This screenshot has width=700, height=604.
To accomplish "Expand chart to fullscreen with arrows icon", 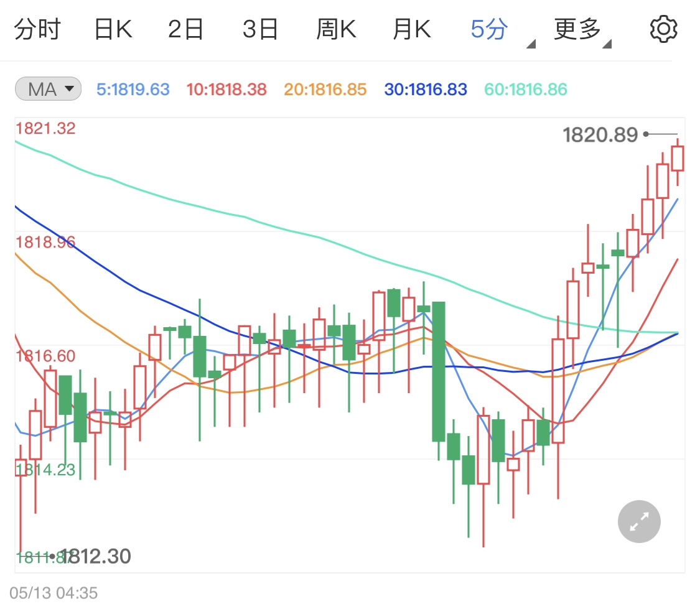I will tap(639, 521).
